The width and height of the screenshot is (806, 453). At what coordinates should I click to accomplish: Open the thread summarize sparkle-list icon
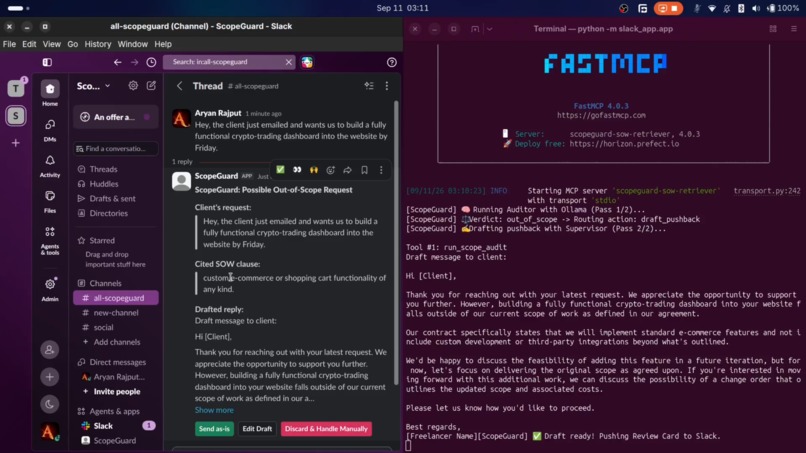[x=369, y=86]
